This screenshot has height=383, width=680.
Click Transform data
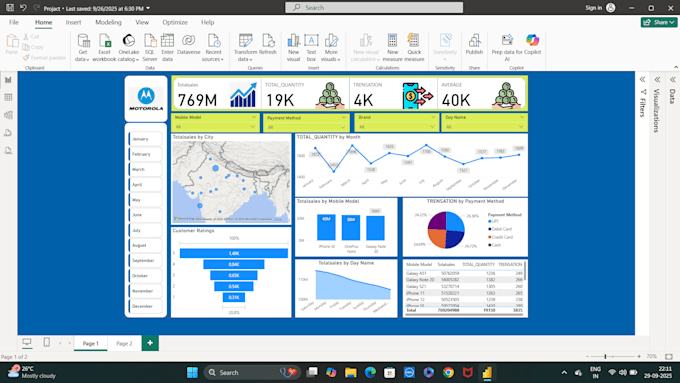pos(245,48)
